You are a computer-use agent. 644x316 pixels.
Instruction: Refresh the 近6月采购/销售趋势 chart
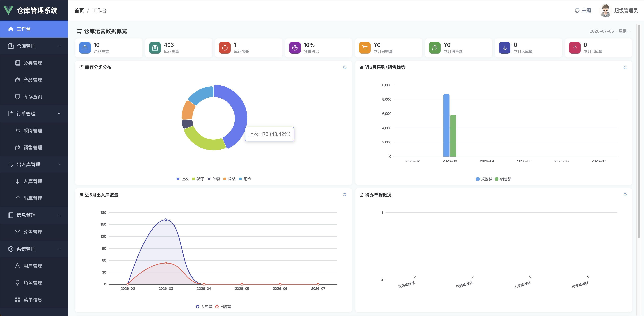click(x=625, y=67)
